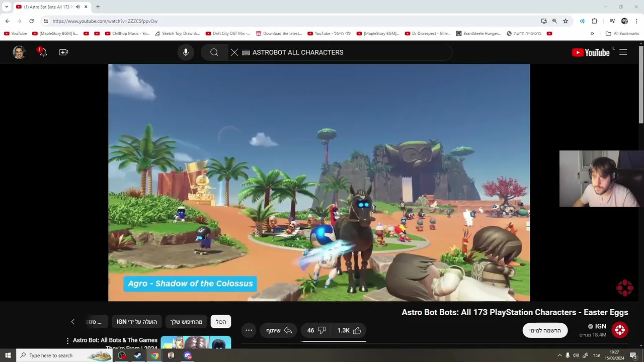The image size is (644, 362).
Task: Open Chrome media controls icon
Action: pyautogui.click(x=612, y=21)
